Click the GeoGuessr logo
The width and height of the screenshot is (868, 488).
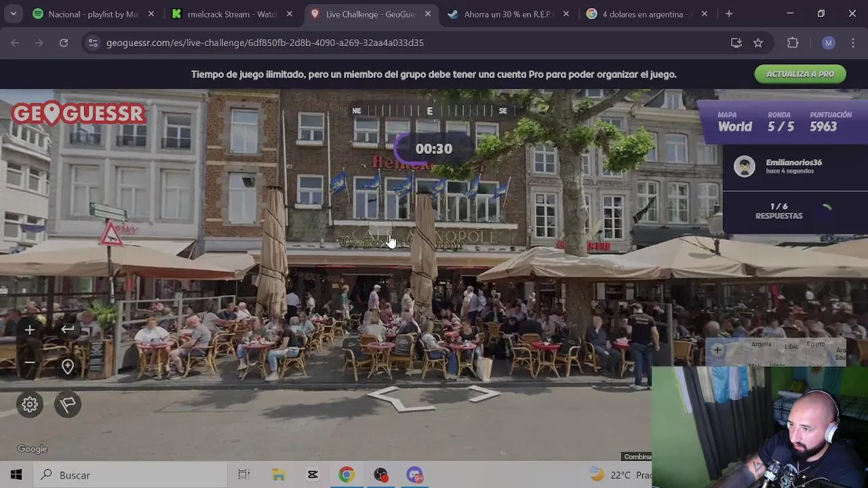(79, 113)
